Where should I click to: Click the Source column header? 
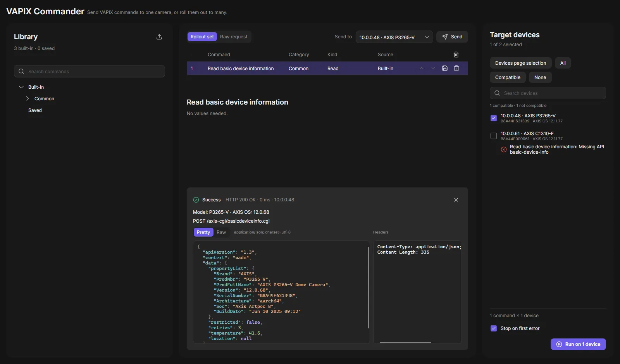click(x=386, y=55)
